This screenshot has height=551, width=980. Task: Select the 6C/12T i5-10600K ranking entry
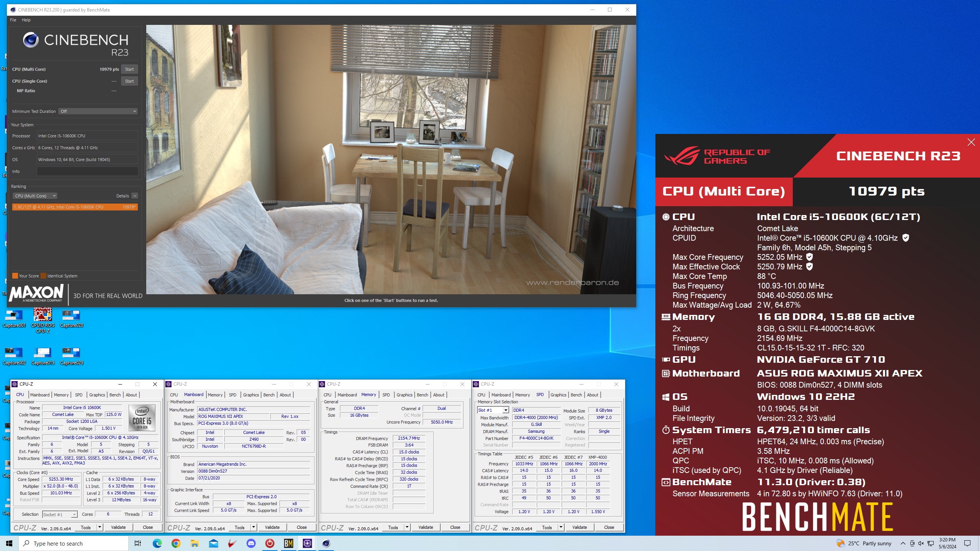(75, 207)
